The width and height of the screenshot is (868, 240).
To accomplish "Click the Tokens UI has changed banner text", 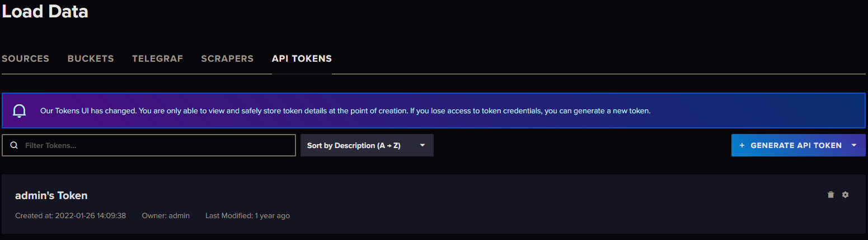I will point(345,111).
